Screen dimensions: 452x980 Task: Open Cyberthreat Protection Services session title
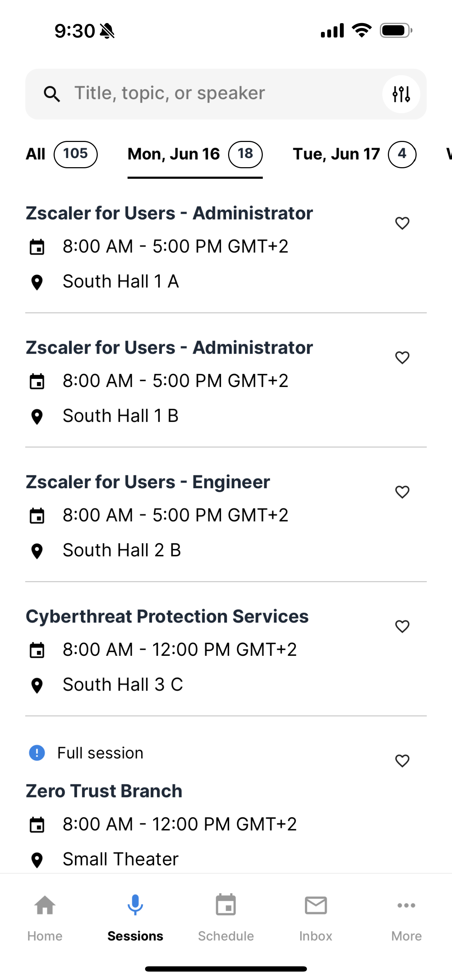click(167, 616)
